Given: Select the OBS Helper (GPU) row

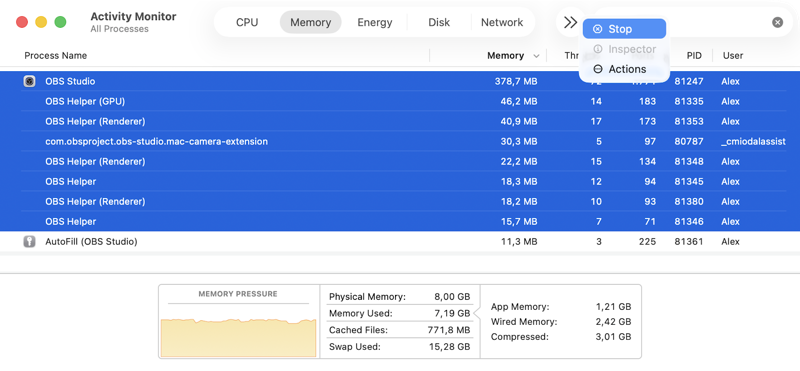Looking at the screenshot, I should (x=400, y=102).
